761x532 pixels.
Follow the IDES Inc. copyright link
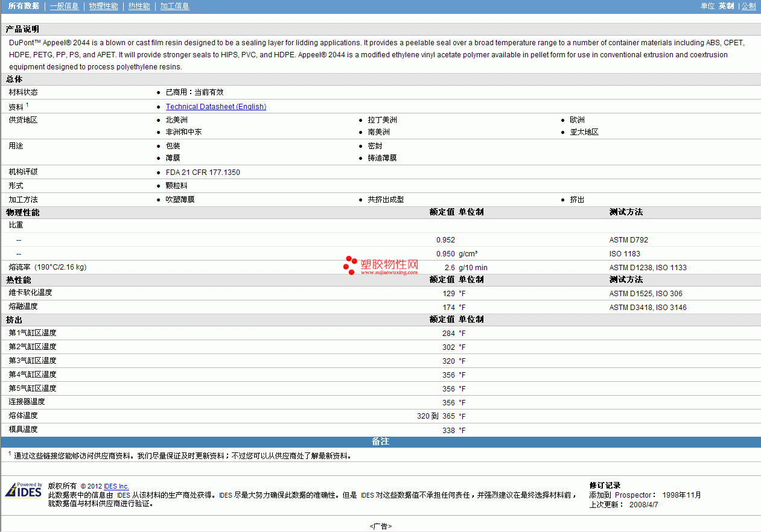(116, 486)
